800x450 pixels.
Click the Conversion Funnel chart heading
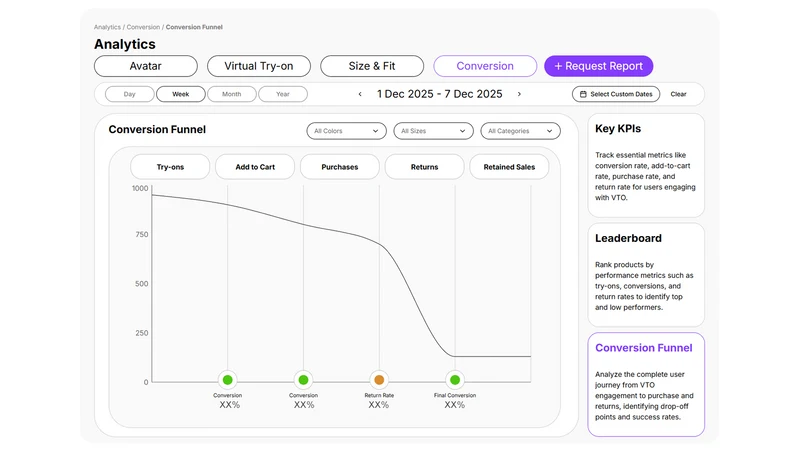click(x=157, y=130)
